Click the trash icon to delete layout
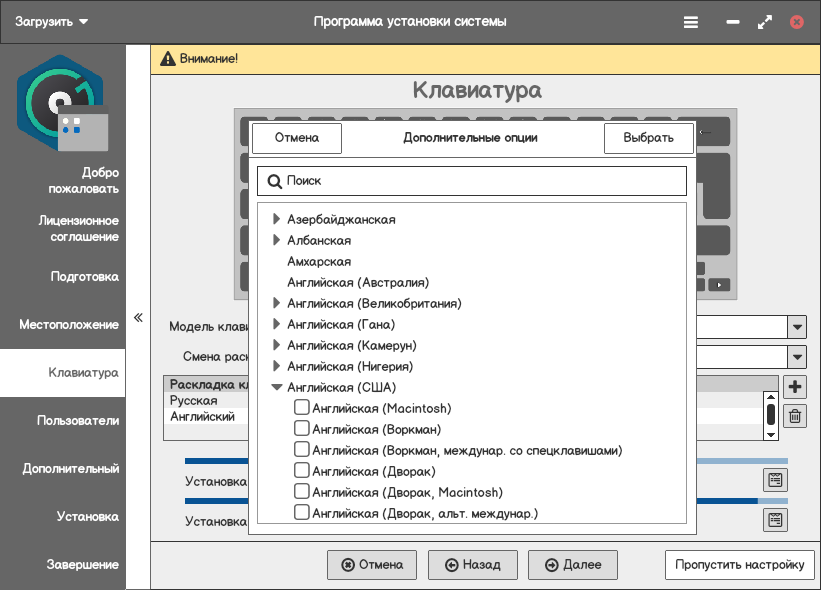The width and height of the screenshot is (821, 590). point(796,416)
